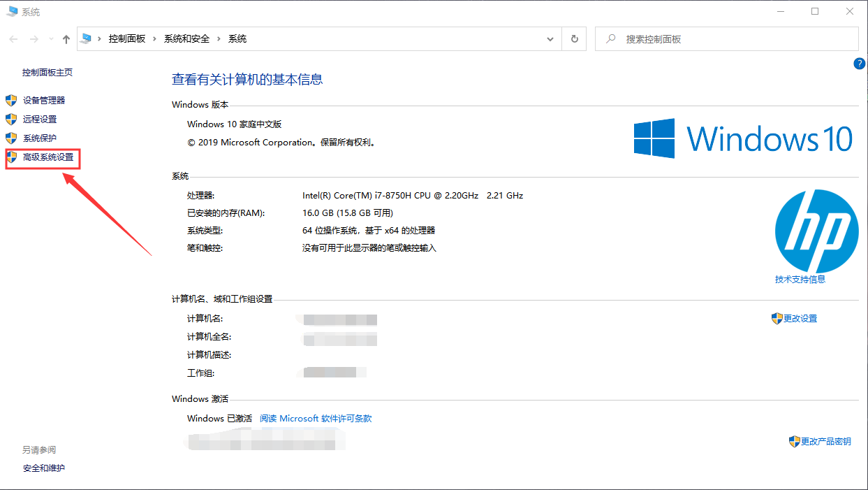Open 安全和维护 link
868x490 pixels.
44,468
